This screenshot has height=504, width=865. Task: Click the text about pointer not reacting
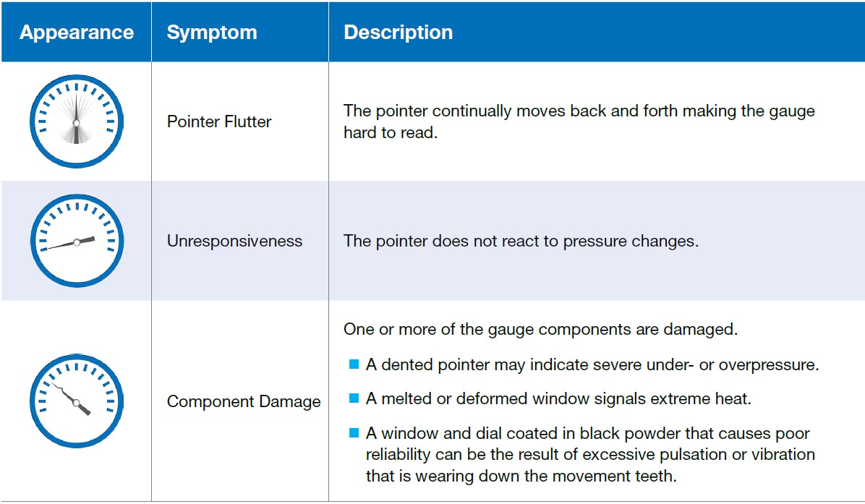521,241
